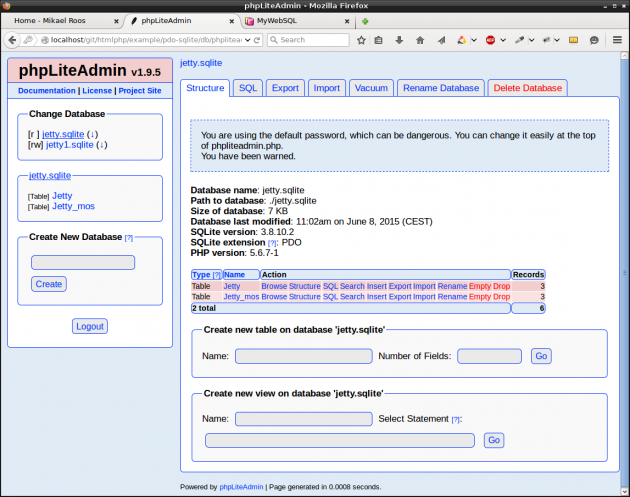
Task: Click the multicolor drive-style toolbar icon
Action: click(462, 40)
